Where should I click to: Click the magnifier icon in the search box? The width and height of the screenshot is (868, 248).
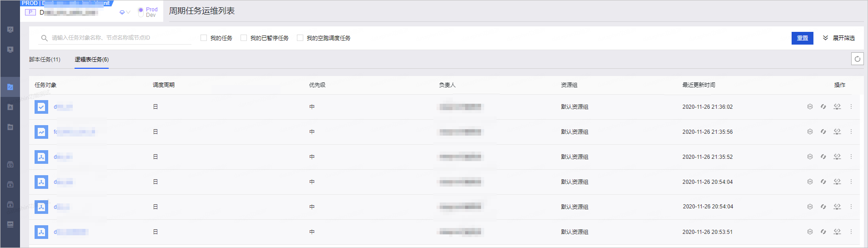tap(44, 38)
